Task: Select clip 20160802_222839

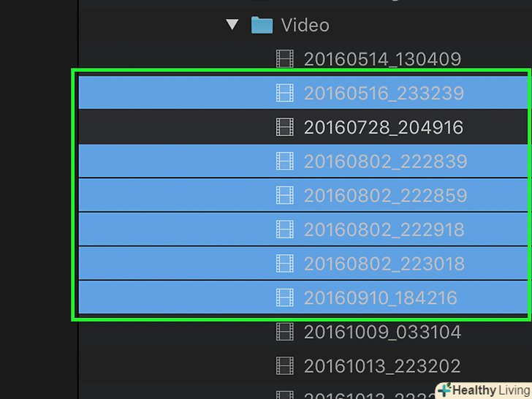Action: pos(385,161)
